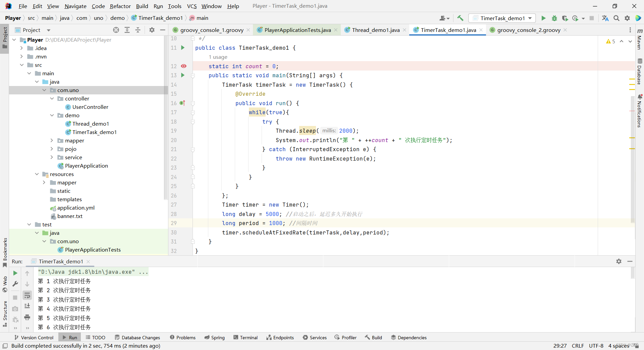This screenshot has width=644, height=350.
Task: Expand the .mvn folder
Action: (21, 56)
